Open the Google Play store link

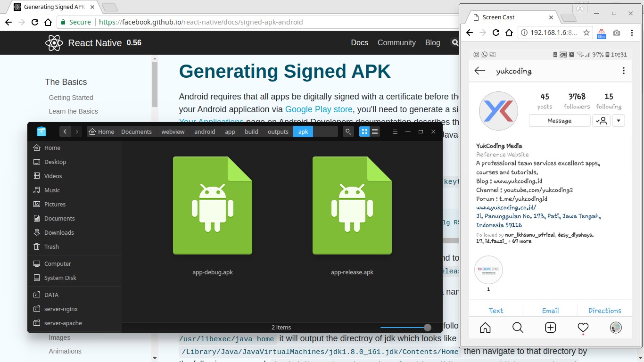click(x=319, y=109)
